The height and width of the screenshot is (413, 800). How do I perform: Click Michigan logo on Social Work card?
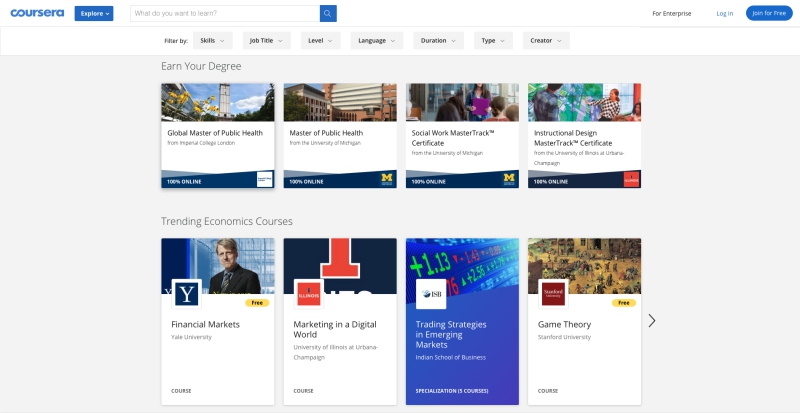click(x=509, y=179)
